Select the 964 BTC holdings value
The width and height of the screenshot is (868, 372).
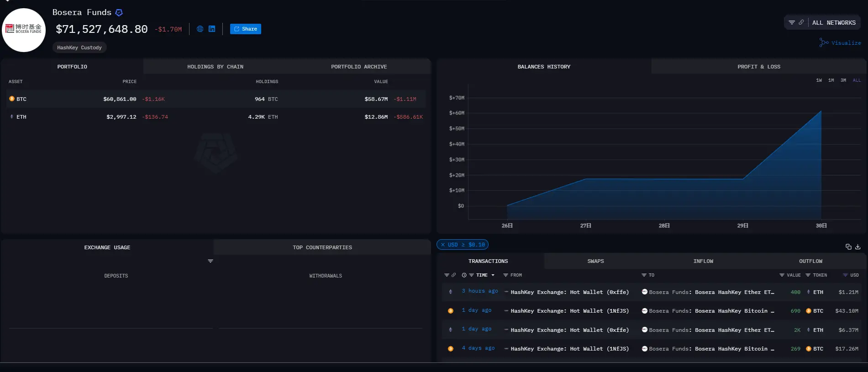pyautogui.click(x=266, y=99)
